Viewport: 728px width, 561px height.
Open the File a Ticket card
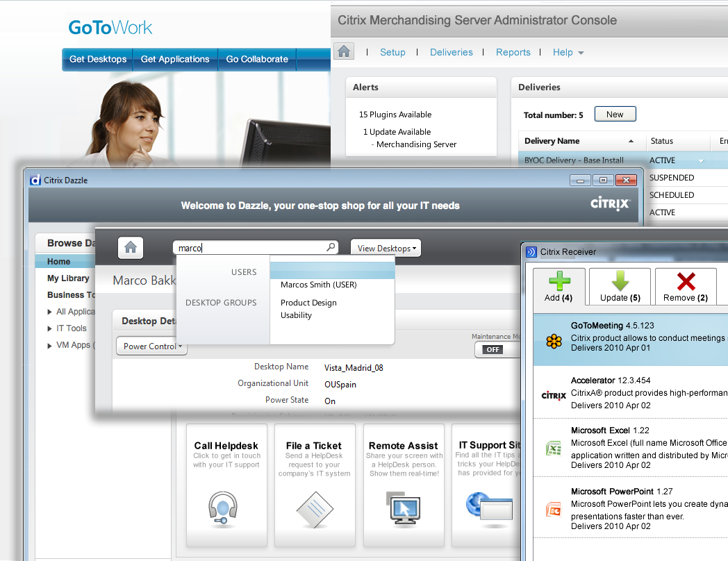point(315,485)
